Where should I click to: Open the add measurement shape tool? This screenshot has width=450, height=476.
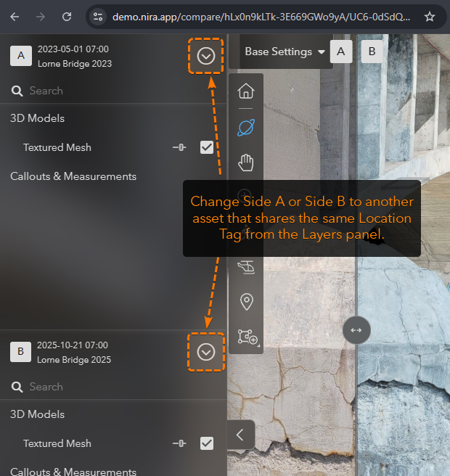click(246, 337)
